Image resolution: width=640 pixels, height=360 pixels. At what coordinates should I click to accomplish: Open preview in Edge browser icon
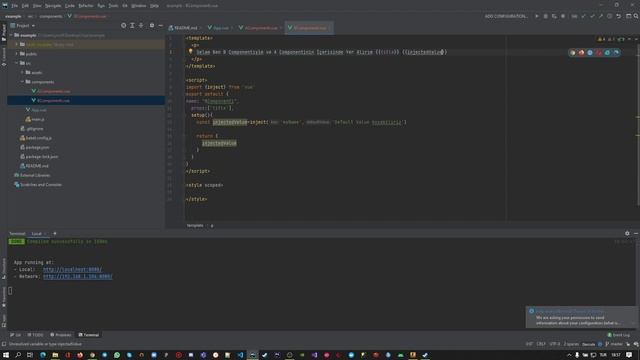[x=616, y=53]
